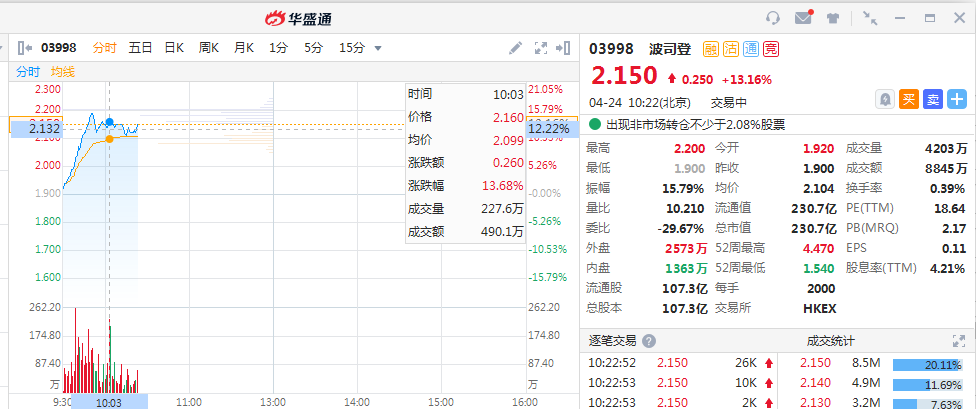Click the 沽 short-sell badge
This screenshot has width=976, height=409.
coord(731,49)
